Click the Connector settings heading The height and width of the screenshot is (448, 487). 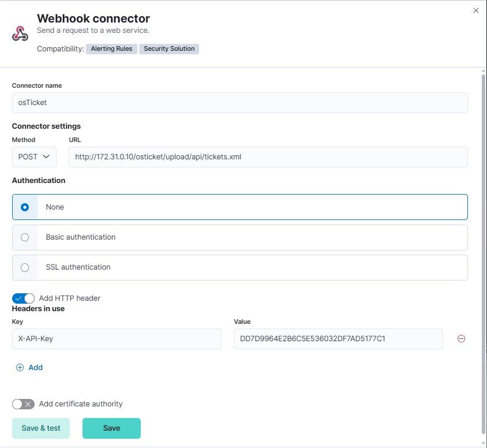click(46, 126)
